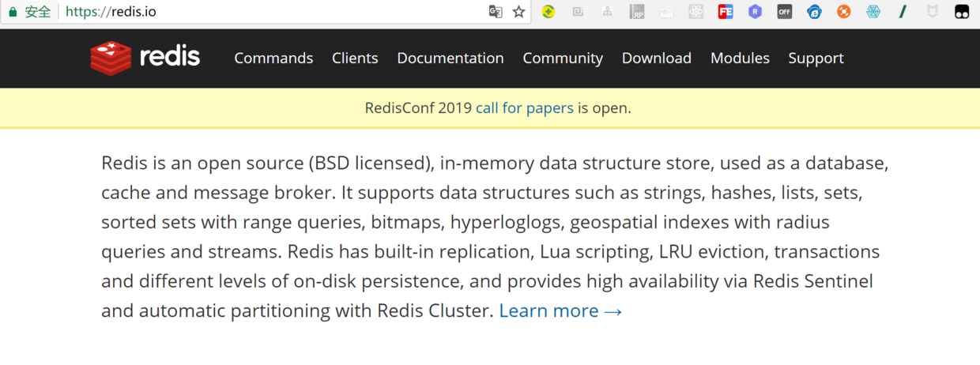Click the "Learn more →" link
The height and width of the screenshot is (365, 980).
pos(560,310)
